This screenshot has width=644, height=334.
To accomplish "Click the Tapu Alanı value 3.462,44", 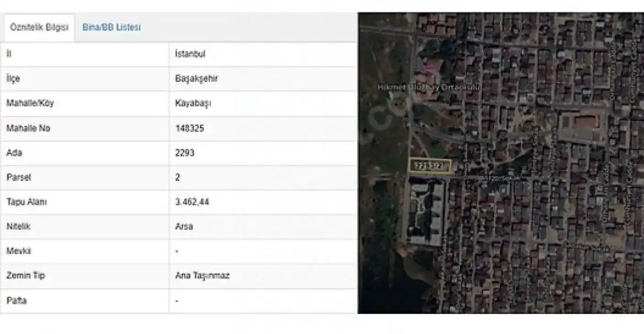I will 192,202.
